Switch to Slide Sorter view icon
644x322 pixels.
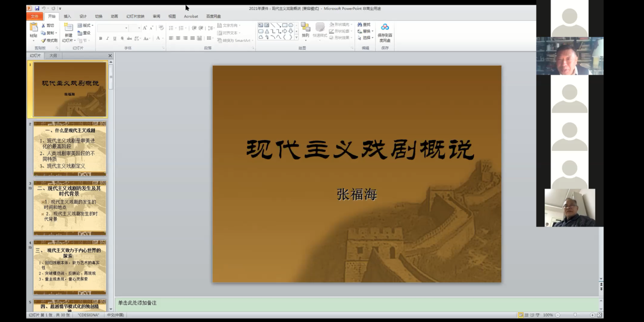point(527,315)
